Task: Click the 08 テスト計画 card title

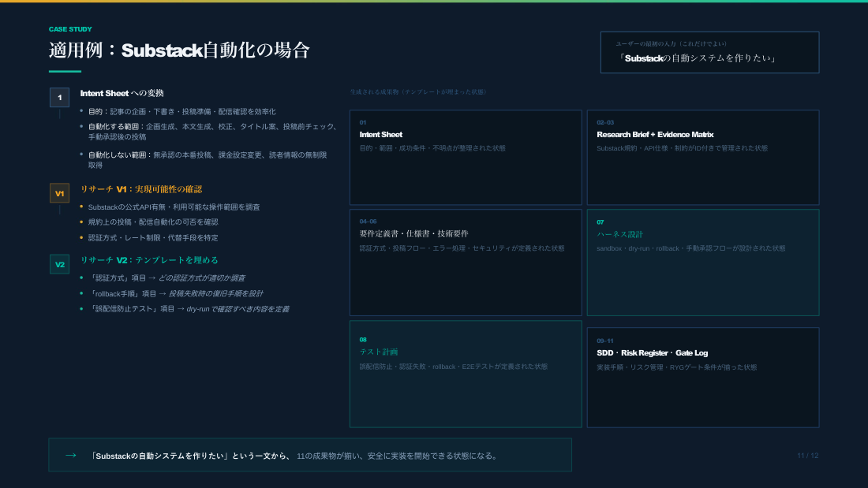Action: pyautogui.click(x=379, y=352)
